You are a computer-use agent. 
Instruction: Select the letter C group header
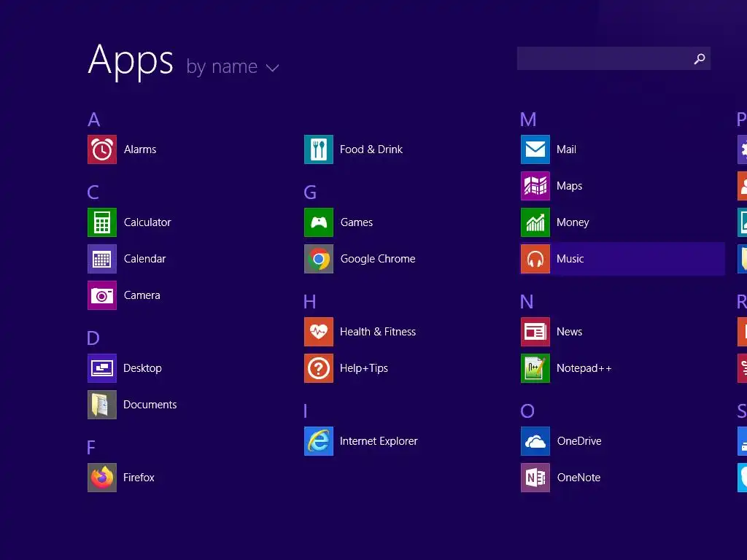coord(93,192)
